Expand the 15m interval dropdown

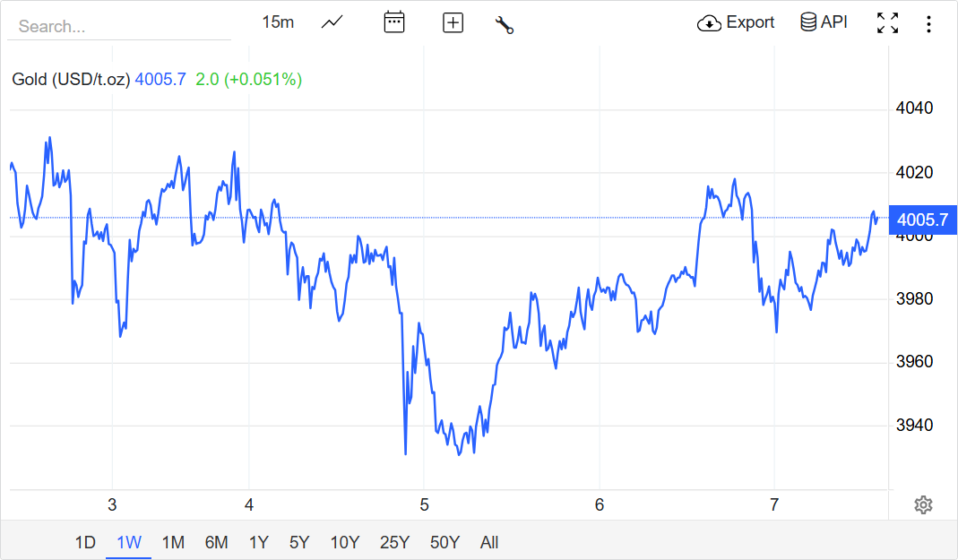tap(278, 22)
